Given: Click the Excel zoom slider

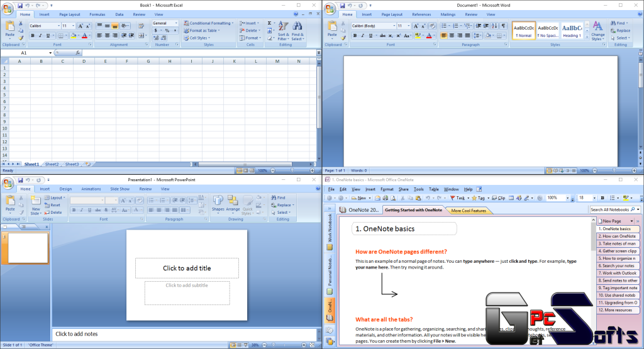Looking at the screenshot, I should [292, 170].
